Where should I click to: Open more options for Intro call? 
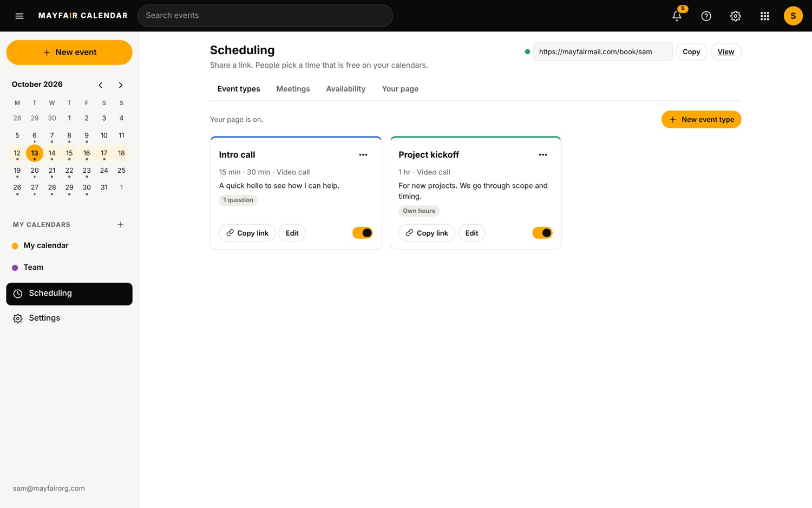point(363,155)
